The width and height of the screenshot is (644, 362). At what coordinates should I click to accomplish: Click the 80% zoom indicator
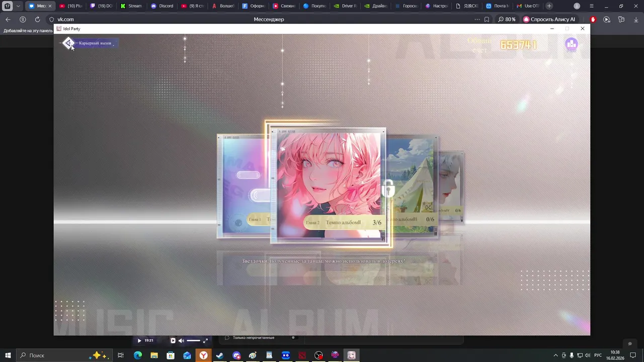pyautogui.click(x=507, y=20)
